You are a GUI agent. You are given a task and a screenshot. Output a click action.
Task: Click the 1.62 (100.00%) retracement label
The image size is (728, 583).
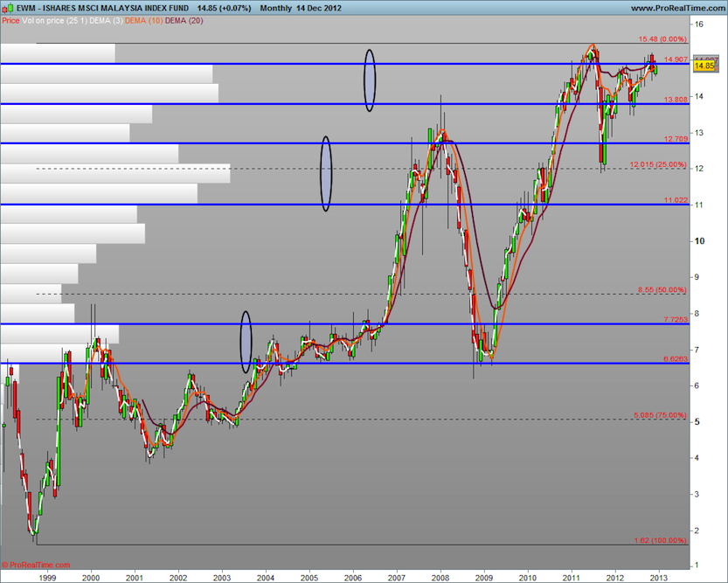point(660,540)
